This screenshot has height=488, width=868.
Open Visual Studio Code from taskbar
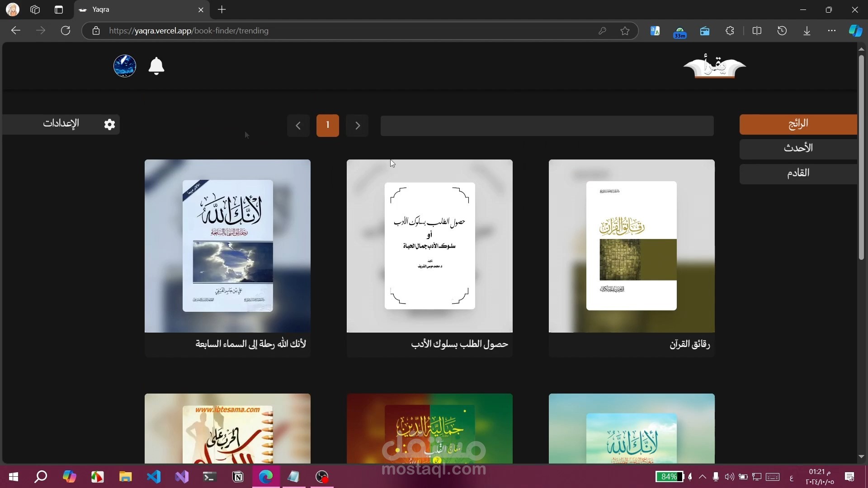pyautogui.click(x=154, y=477)
